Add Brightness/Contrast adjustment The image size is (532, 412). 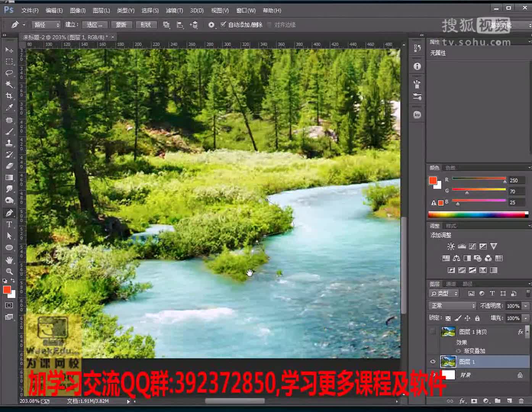(x=451, y=246)
